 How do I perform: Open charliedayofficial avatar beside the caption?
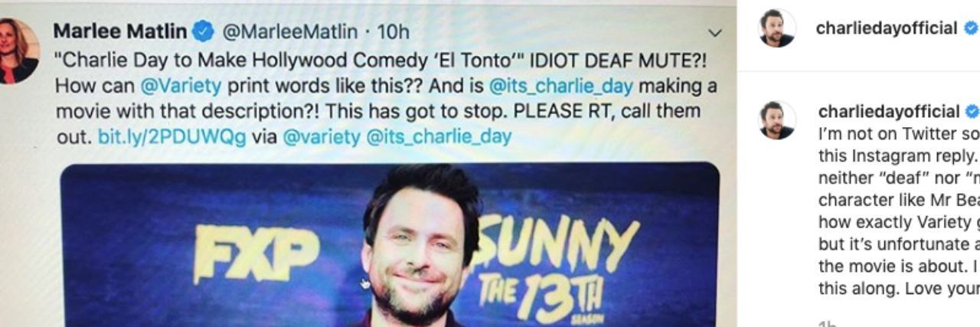[777, 120]
